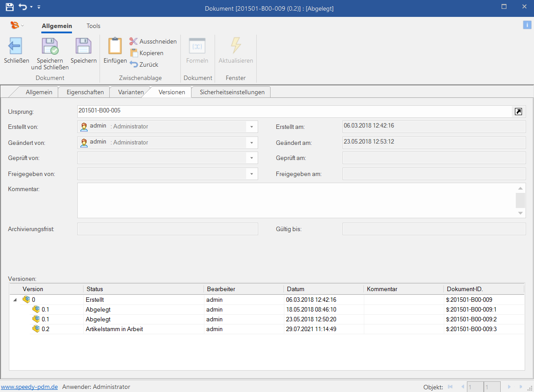This screenshot has width=534, height=392.
Task: Open the Sicherheitseinstellungen tab
Action: (x=232, y=92)
